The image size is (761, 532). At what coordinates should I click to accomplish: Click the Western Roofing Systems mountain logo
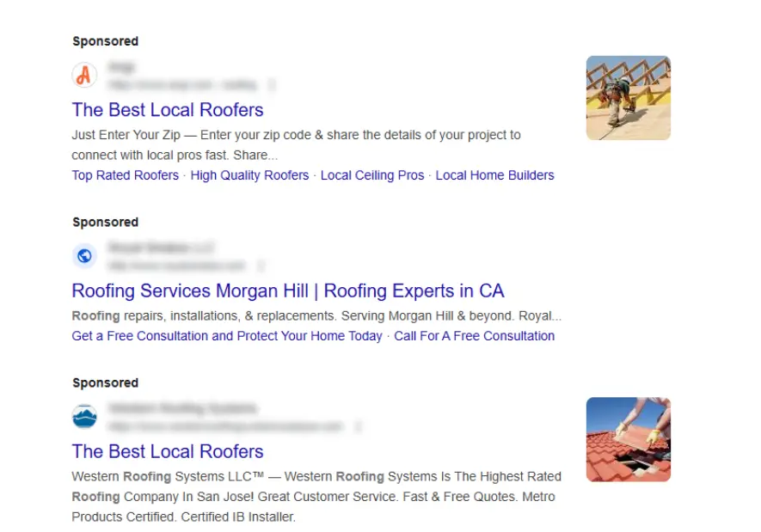84,417
